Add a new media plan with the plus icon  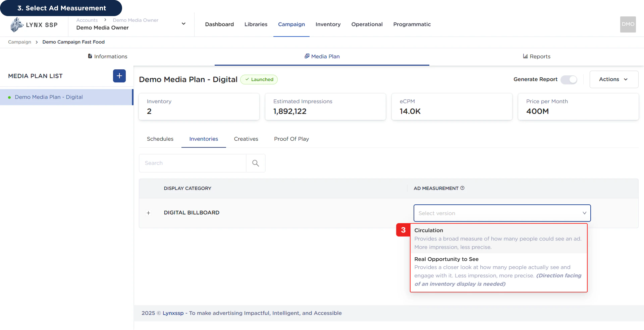pos(119,76)
